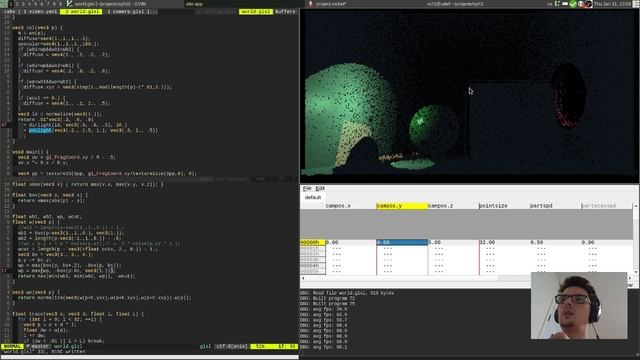Click the small green sphere in render view
The width and height of the screenshot is (640, 360).
tap(433, 129)
